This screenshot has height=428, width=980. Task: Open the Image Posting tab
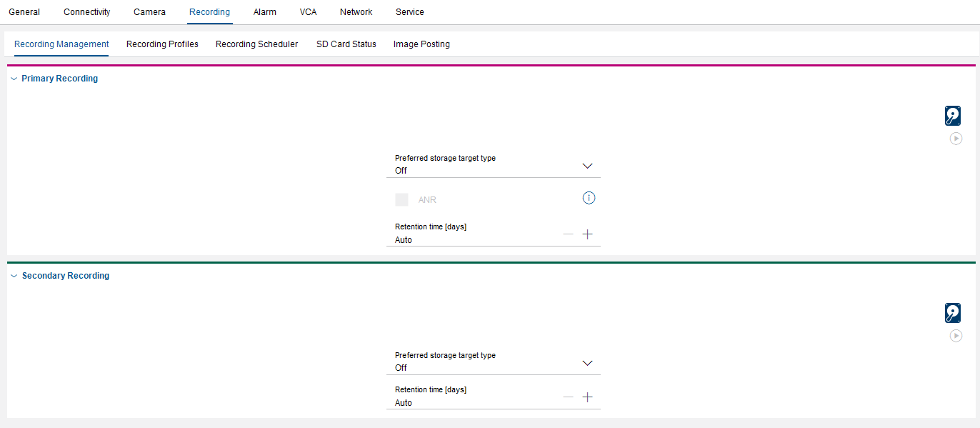click(421, 44)
